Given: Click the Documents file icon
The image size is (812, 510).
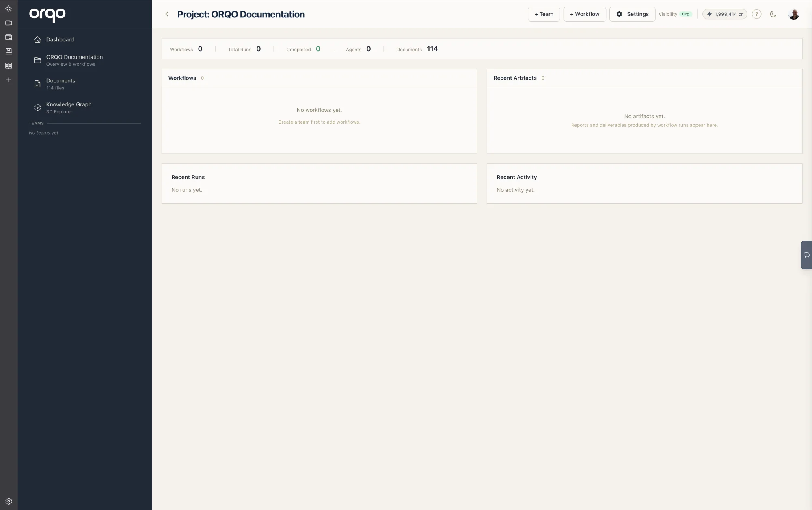Looking at the screenshot, I should click(37, 84).
